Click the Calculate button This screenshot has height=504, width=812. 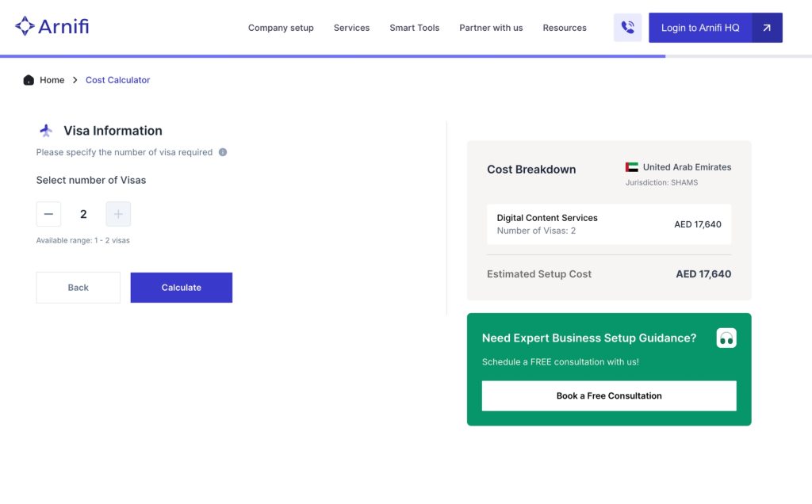click(181, 287)
